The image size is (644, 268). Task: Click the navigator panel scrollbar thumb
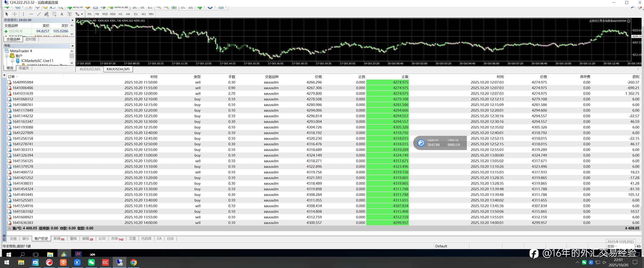(72, 56)
